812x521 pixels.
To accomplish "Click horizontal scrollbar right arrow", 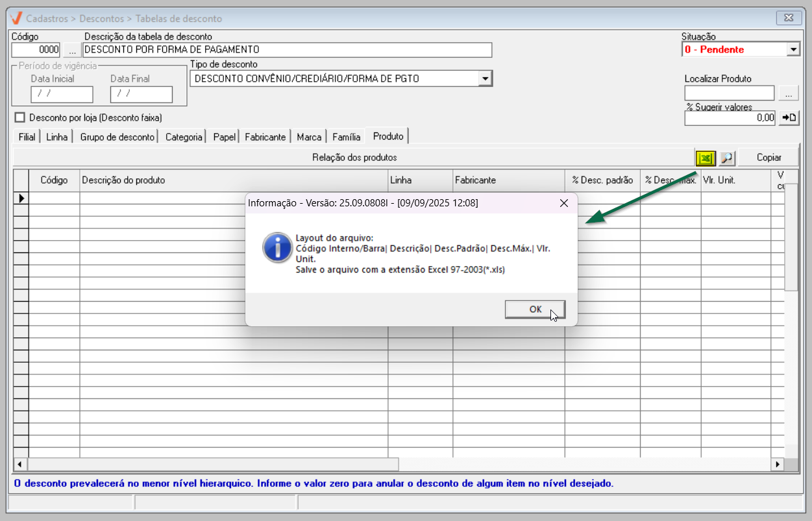I will click(x=776, y=465).
